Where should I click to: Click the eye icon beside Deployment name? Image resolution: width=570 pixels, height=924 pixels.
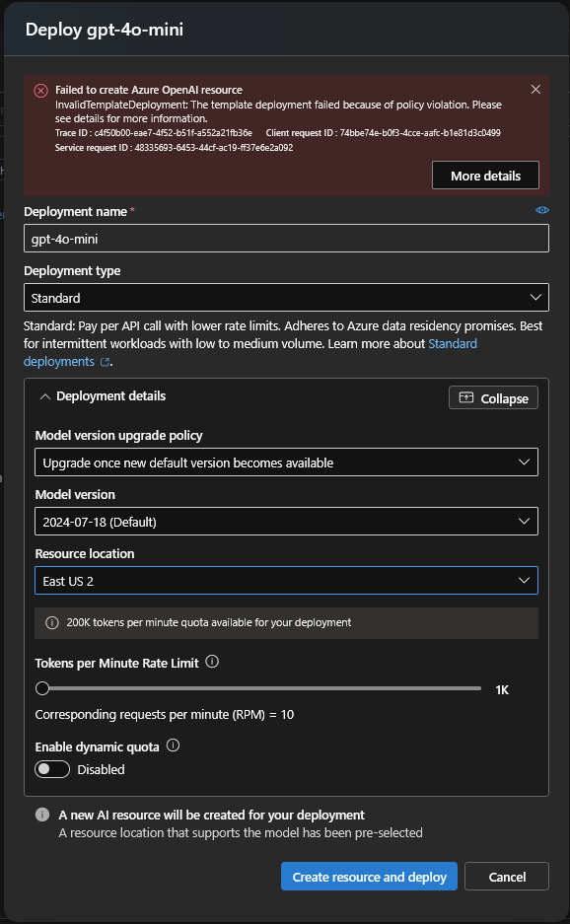[x=541, y=210]
